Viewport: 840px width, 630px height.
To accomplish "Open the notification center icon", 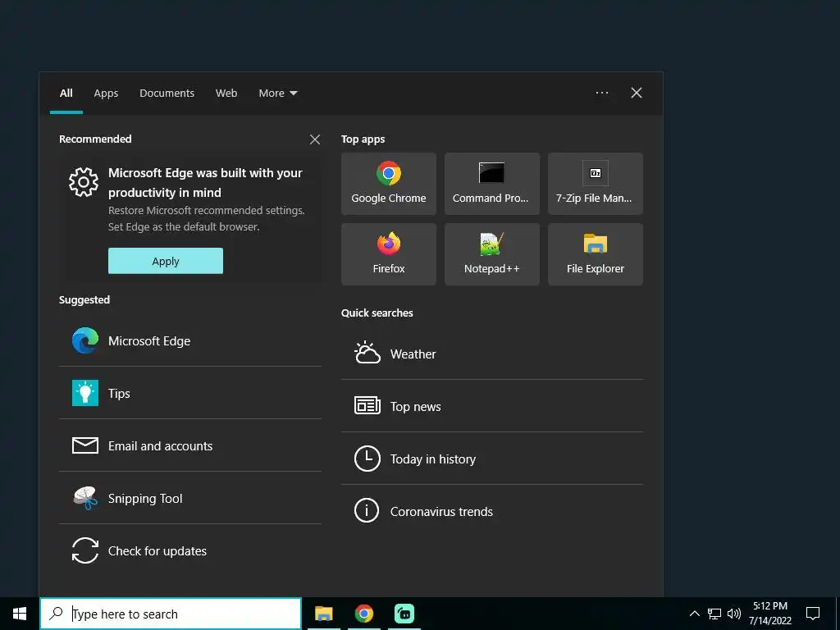I will [813, 614].
